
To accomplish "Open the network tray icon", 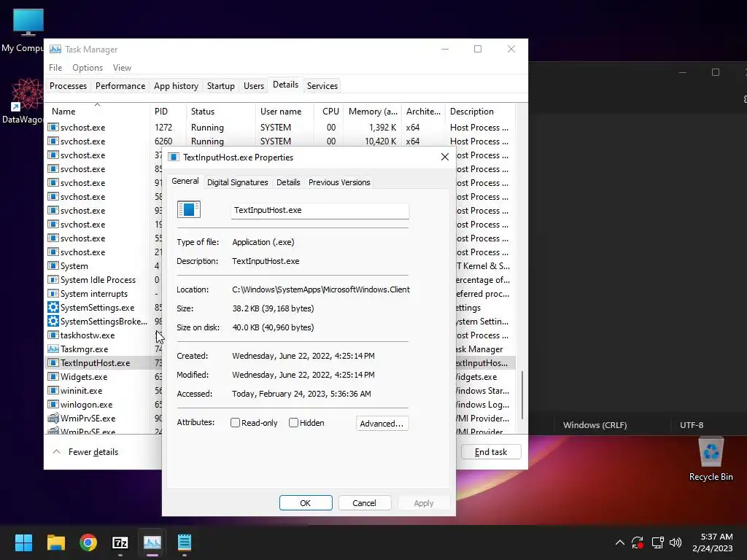I will pyautogui.click(x=657, y=542).
